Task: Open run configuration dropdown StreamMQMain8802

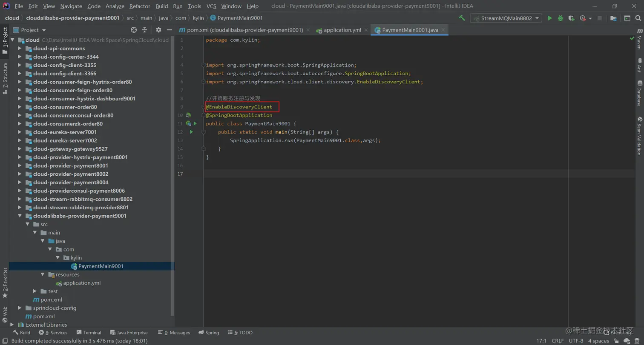Action: (506, 18)
